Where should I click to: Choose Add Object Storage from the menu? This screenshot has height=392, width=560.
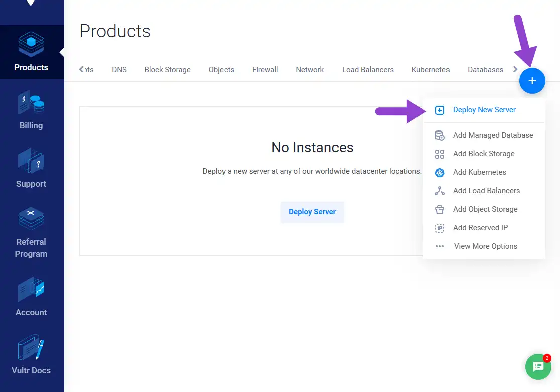[484, 209]
